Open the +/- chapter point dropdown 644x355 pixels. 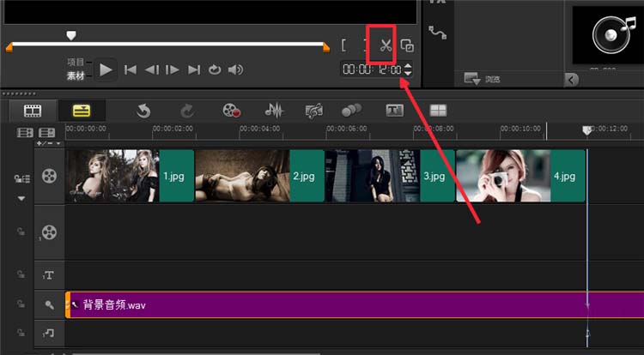click(49, 143)
